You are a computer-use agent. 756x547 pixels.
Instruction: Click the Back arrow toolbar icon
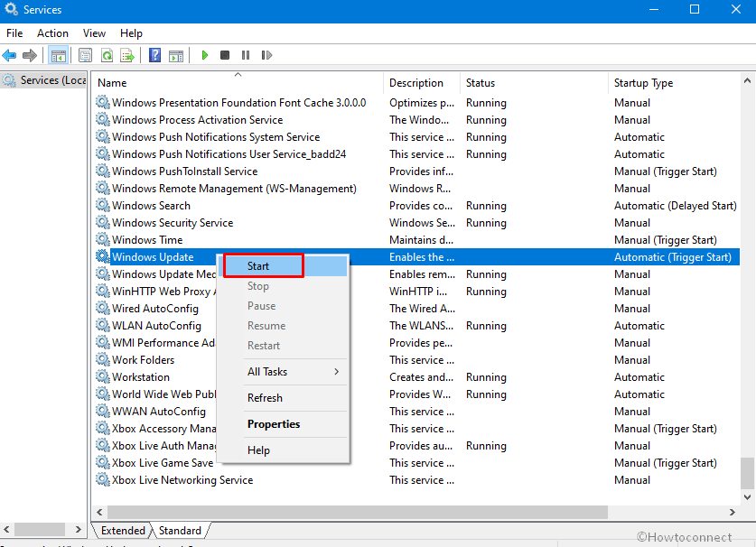point(9,55)
